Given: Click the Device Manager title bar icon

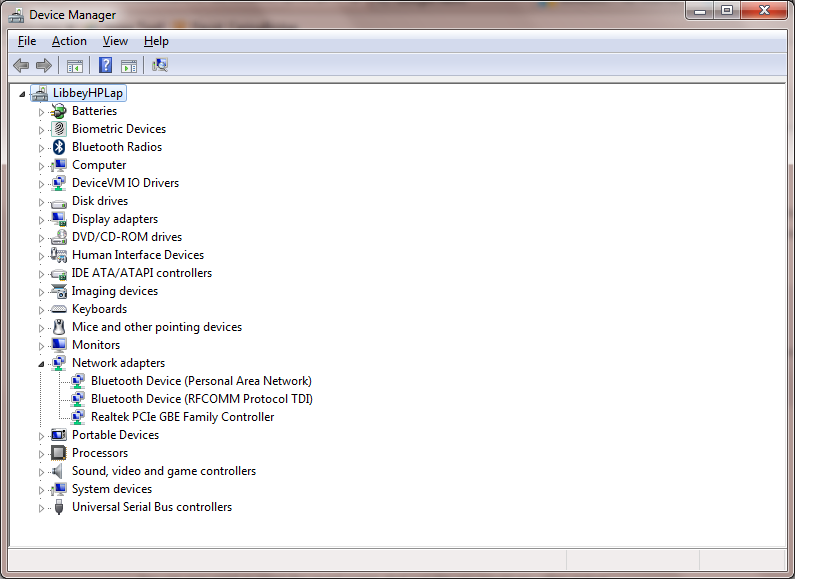Looking at the screenshot, I should (x=16, y=15).
